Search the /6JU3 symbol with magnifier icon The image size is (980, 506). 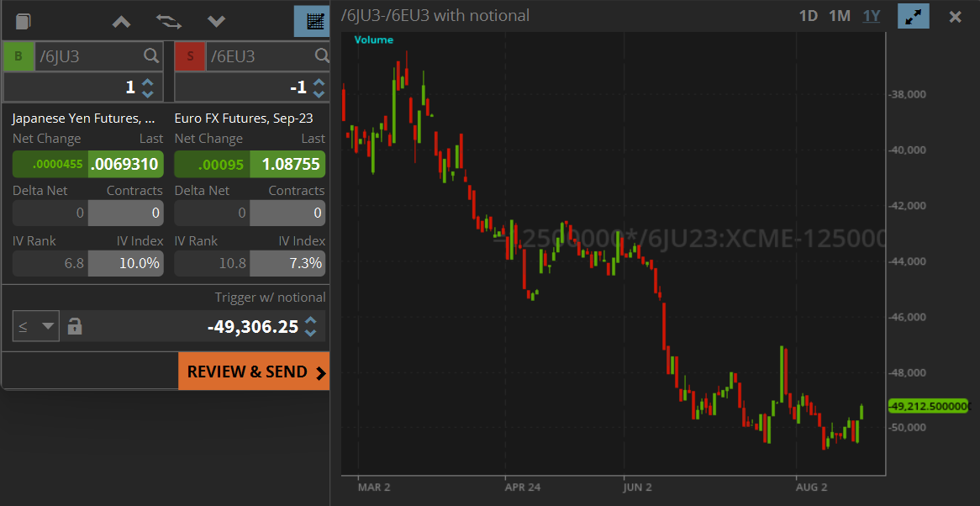tap(150, 55)
